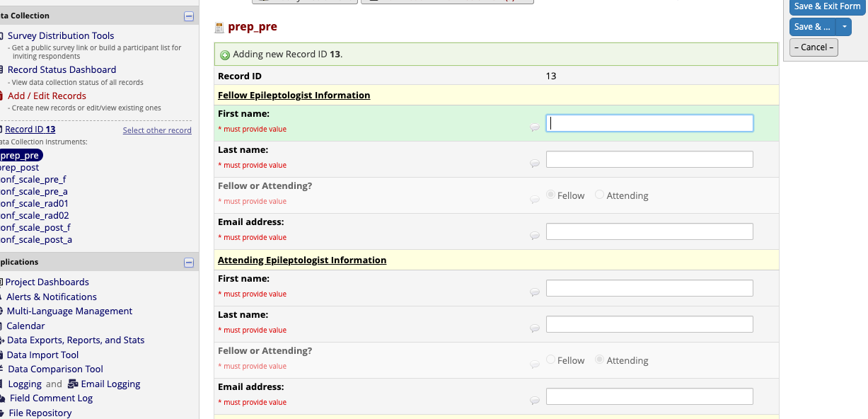The image size is (868, 419).
Task: Open File Repository
Action: coord(40,413)
